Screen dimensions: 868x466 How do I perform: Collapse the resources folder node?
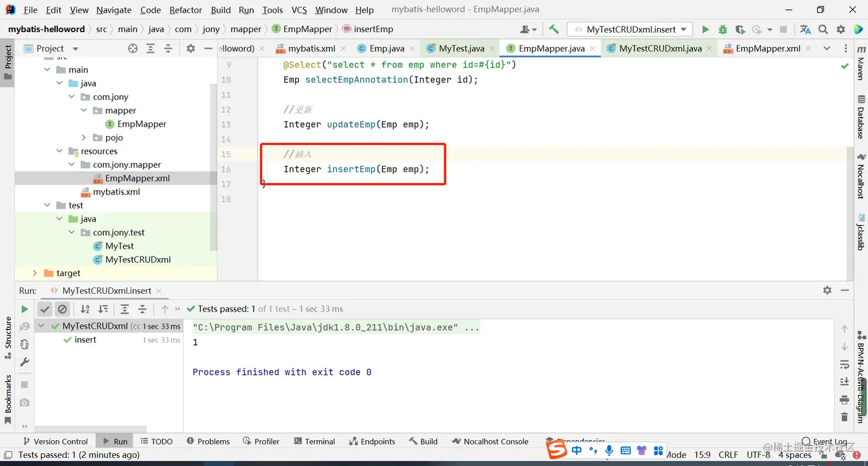60,152
